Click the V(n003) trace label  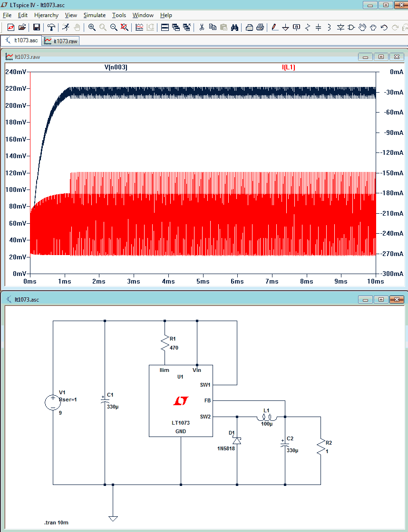[116, 67]
